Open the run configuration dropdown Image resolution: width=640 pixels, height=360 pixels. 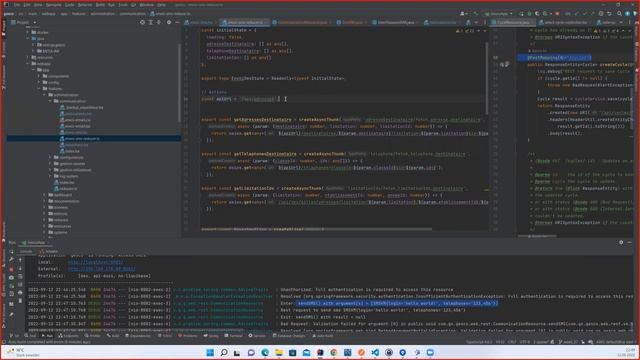click(499, 13)
